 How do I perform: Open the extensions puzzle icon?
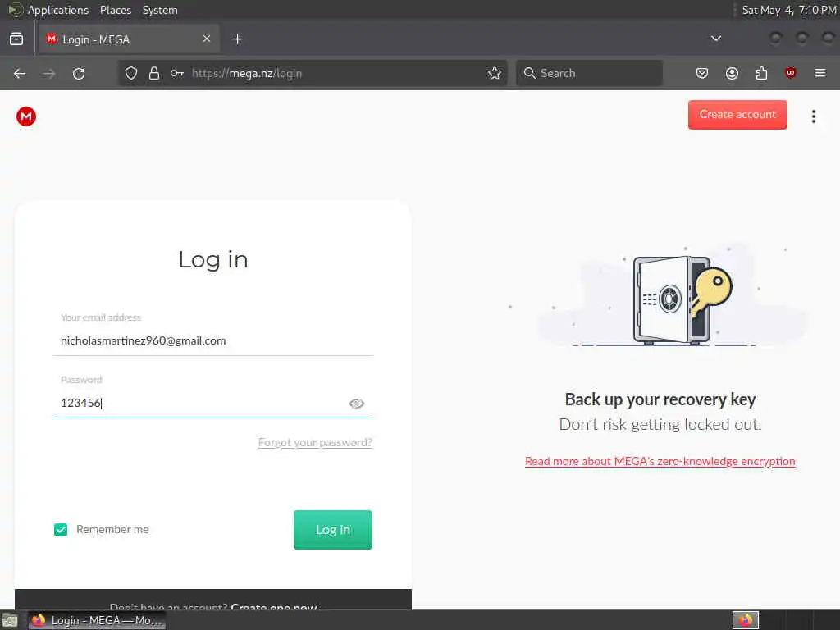[x=761, y=73]
